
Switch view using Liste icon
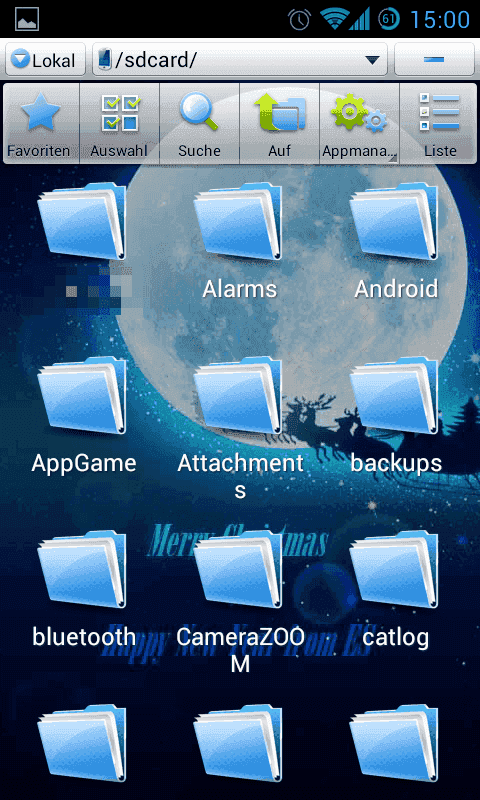pyautogui.click(x=439, y=112)
